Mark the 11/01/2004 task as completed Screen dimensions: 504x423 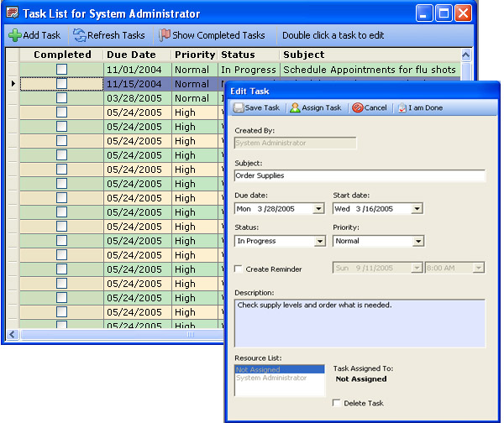(x=61, y=70)
